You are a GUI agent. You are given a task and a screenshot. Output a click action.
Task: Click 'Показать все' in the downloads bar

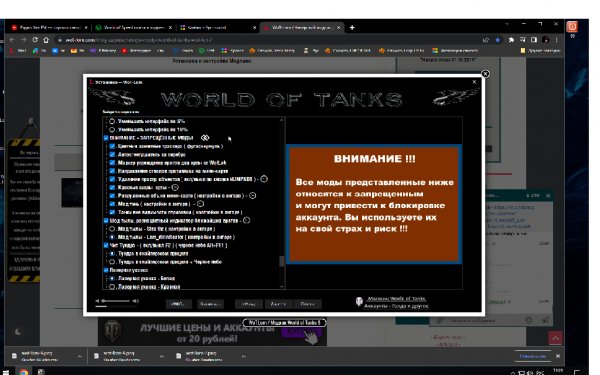(533, 356)
